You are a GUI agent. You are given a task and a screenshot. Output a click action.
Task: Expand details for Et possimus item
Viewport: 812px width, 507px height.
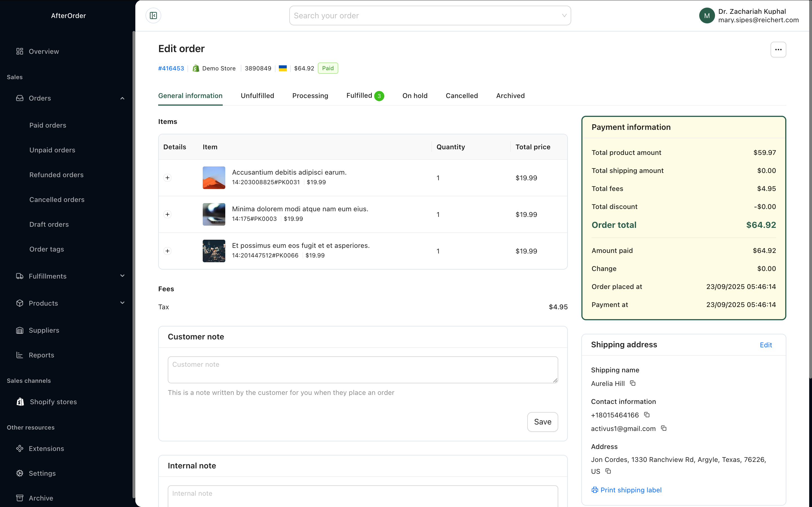click(167, 251)
